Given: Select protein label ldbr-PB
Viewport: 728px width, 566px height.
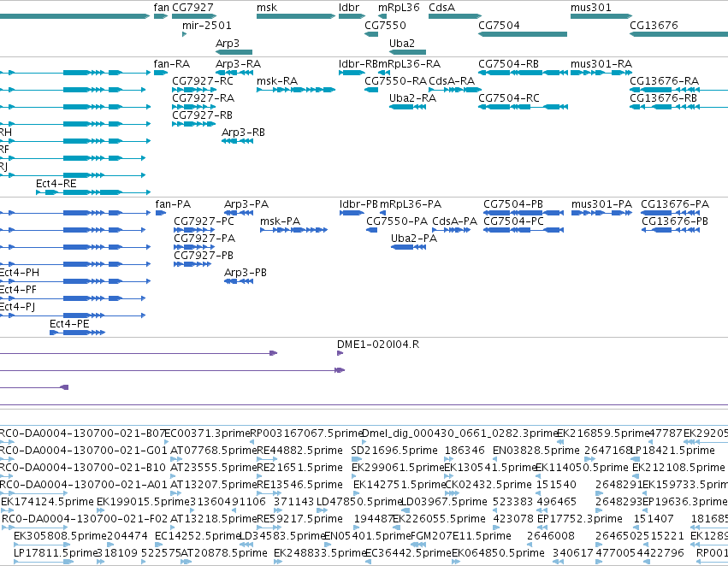Looking at the screenshot, I should click(359, 204).
